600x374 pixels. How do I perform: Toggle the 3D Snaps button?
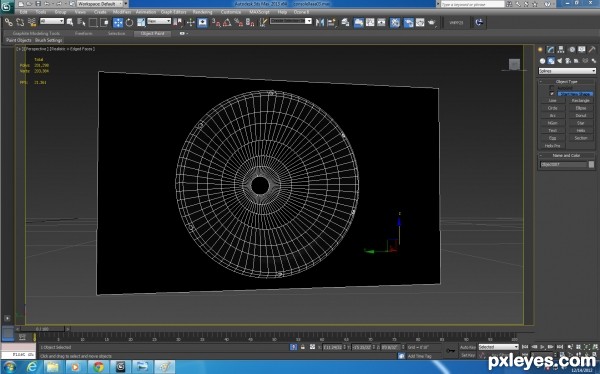[x=216, y=23]
